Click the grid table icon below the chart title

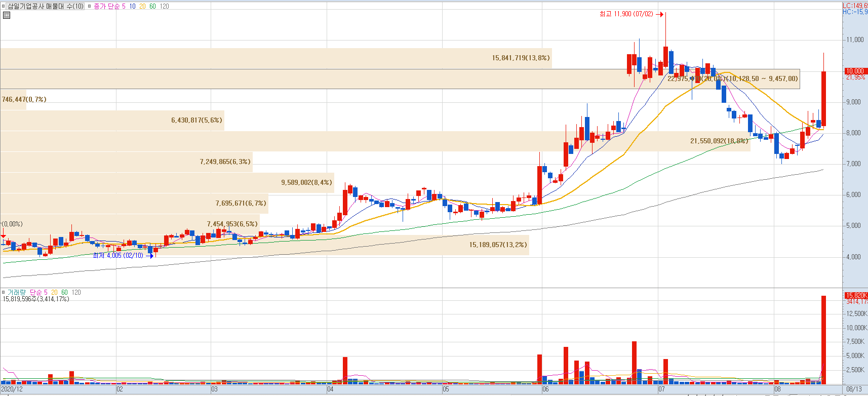click(x=7, y=15)
